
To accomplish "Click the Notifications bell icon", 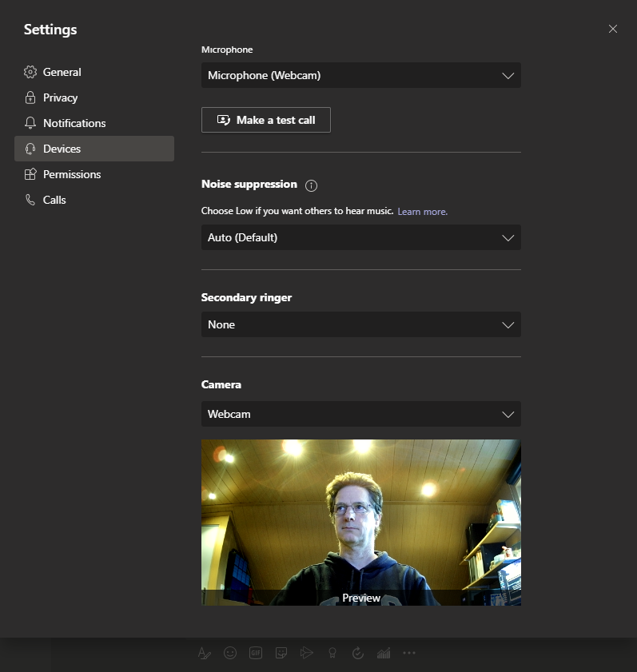I will click(30, 123).
